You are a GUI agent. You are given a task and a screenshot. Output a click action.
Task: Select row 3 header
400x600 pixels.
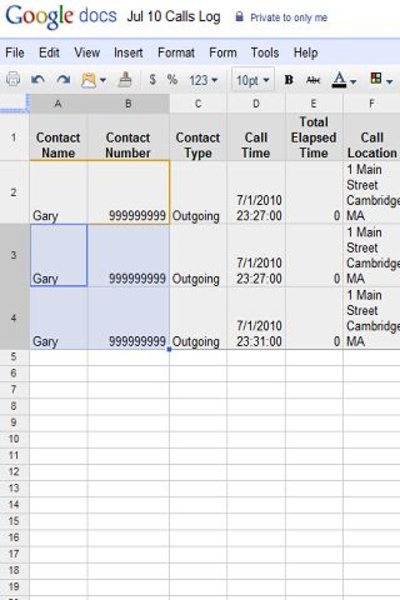point(14,255)
